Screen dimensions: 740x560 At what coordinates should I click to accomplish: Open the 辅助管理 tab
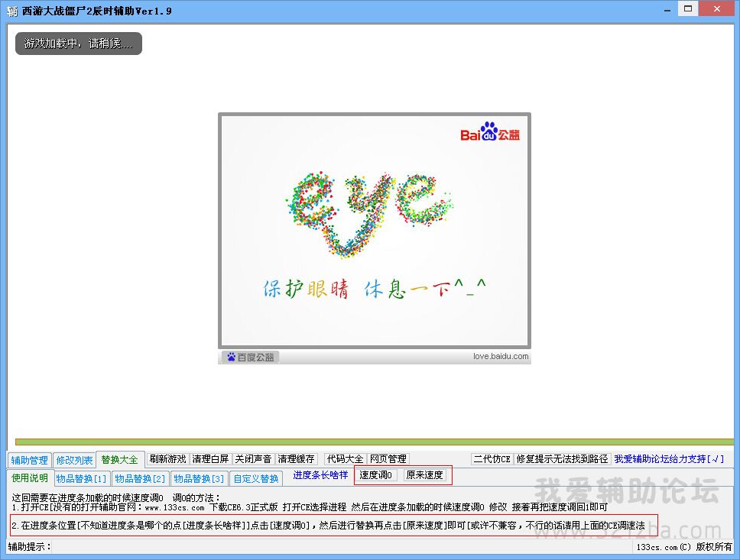point(29,460)
